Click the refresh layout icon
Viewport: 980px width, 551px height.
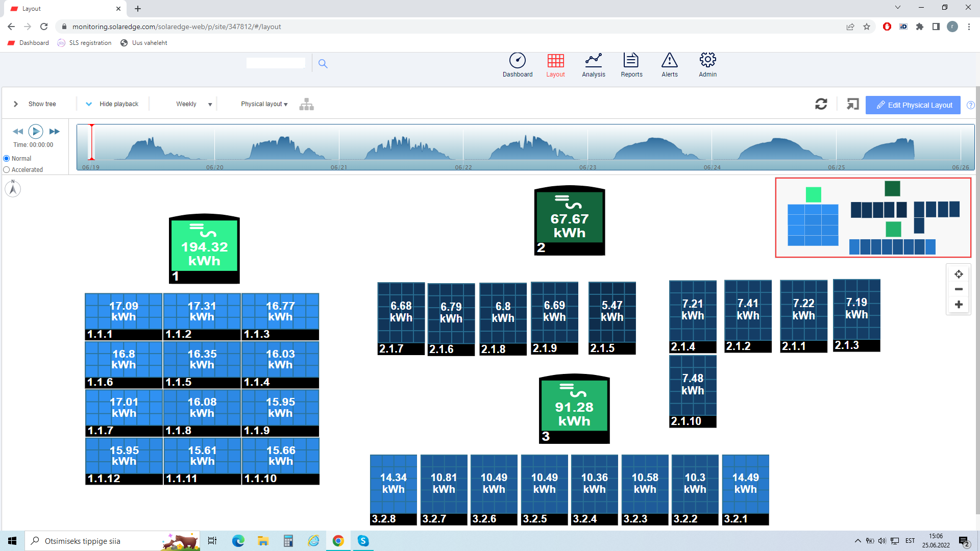(x=821, y=104)
